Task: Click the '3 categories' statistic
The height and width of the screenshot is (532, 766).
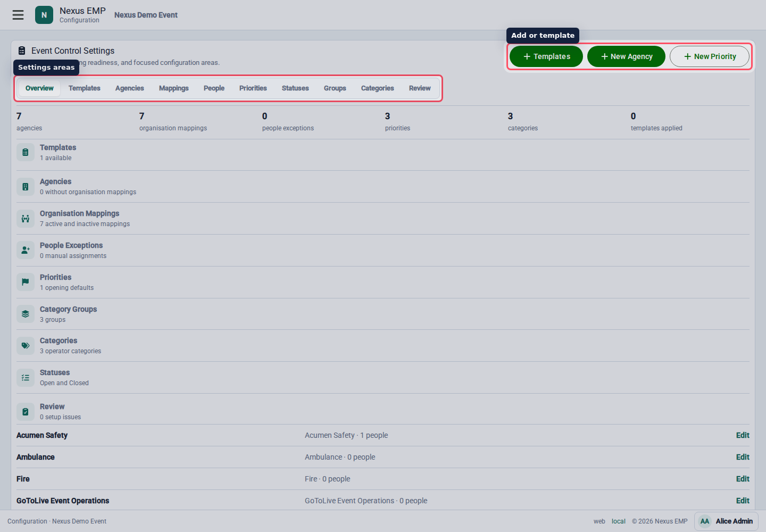Action: [522, 122]
